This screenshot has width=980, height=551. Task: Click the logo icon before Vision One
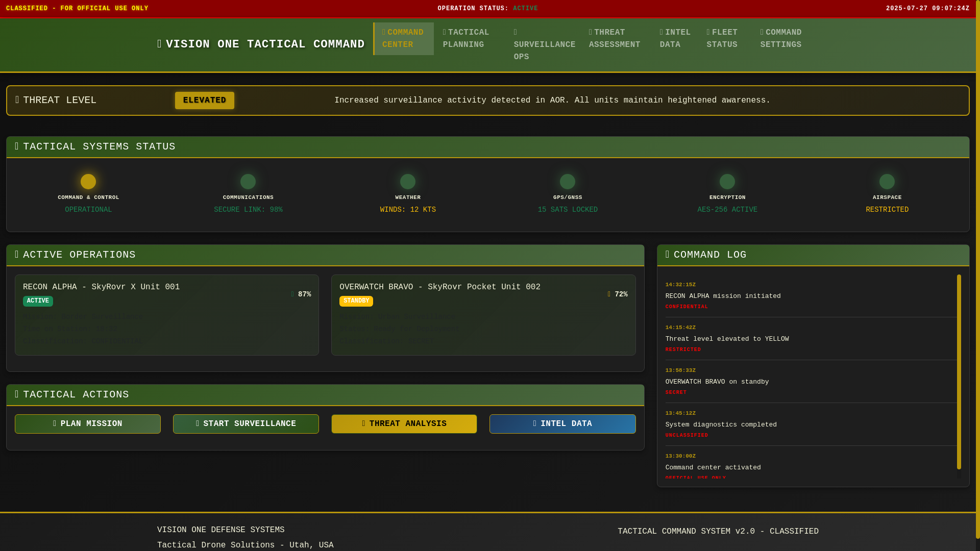coord(160,44)
